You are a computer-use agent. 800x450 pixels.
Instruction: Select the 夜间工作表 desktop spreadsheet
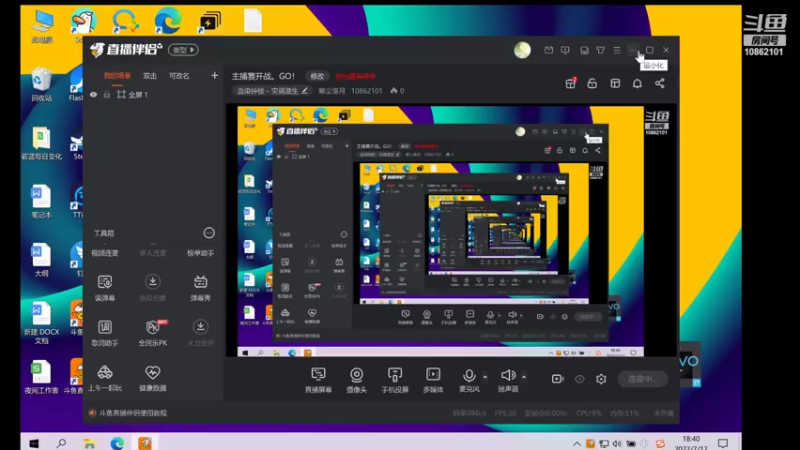click(41, 377)
